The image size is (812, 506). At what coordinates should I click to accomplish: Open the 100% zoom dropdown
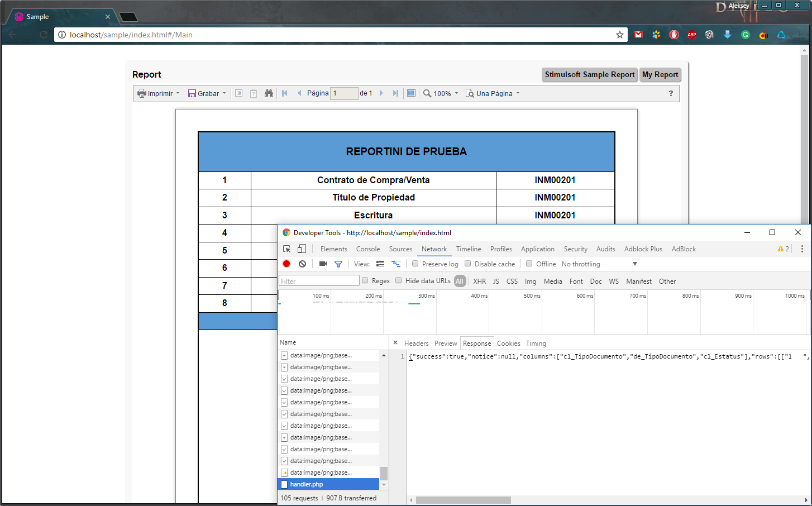(441, 93)
